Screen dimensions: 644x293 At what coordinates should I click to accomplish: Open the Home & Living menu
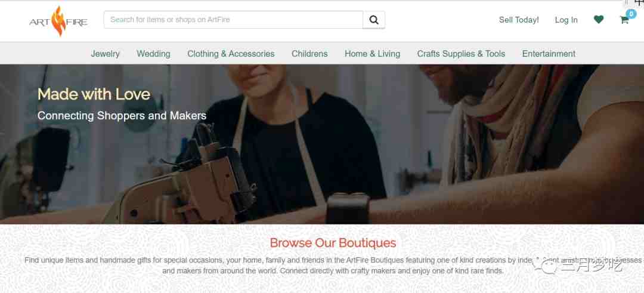coord(373,54)
